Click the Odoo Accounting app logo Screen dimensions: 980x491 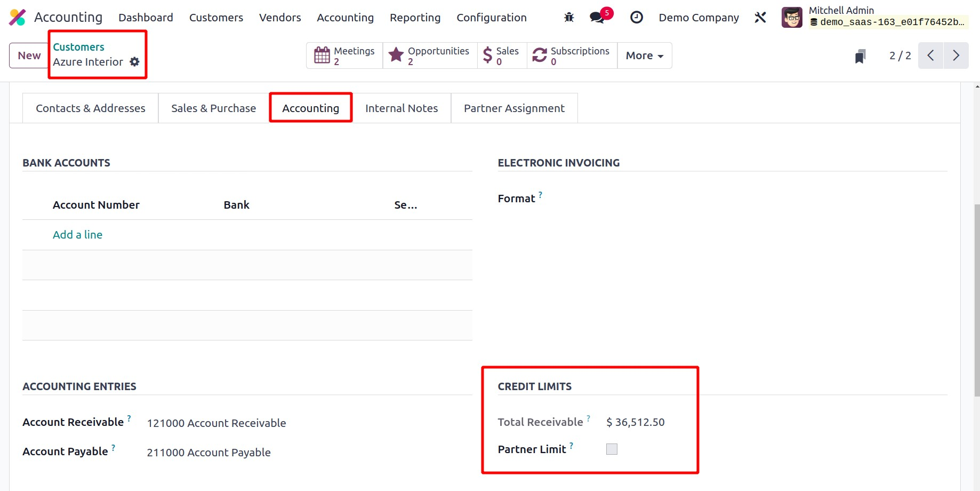pos(17,18)
